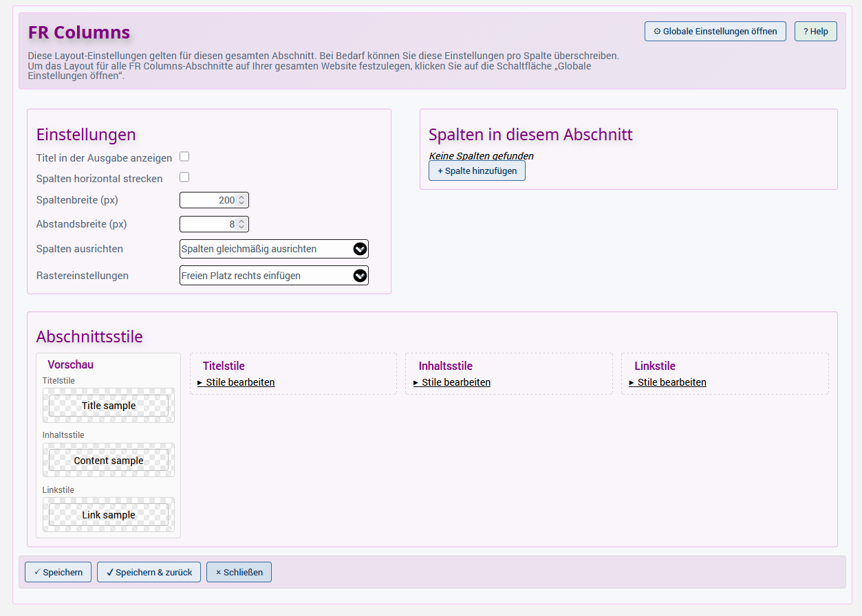Click the 'Content sample' preview
The image size is (862, 616).
[x=109, y=461]
